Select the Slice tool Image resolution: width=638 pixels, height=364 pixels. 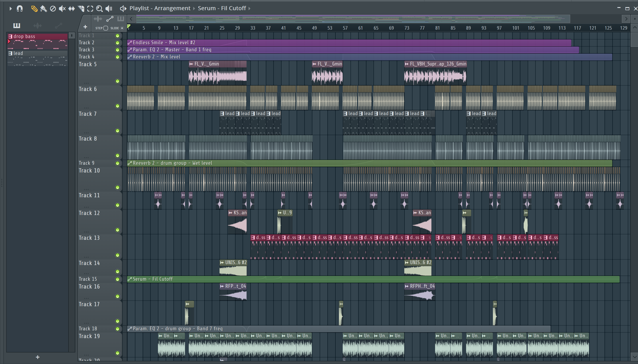[x=81, y=9]
